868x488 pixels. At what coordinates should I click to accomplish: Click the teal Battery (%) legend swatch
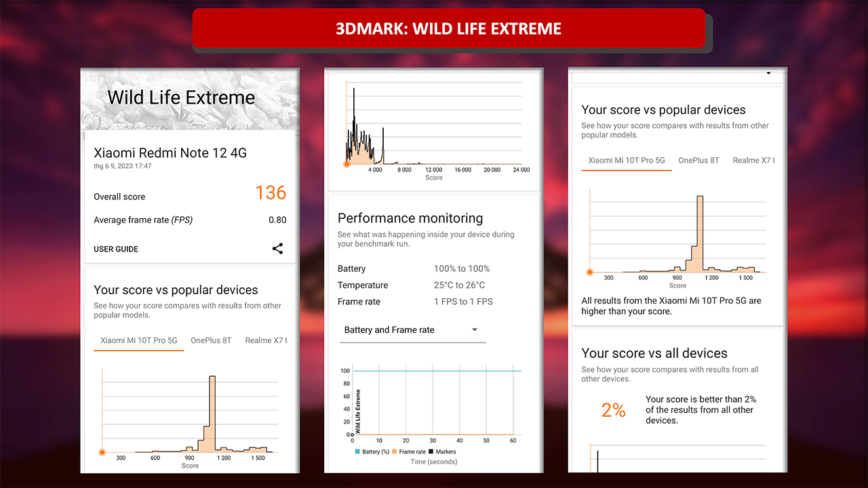click(x=357, y=451)
